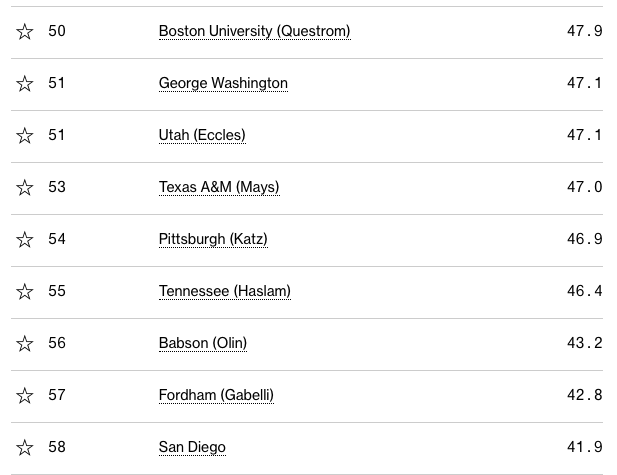Image resolution: width=617 pixels, height=475 pixels.
Task: Click the 47.9 score for Boston University
Action: pyautogui.click(x=584, y=31)
